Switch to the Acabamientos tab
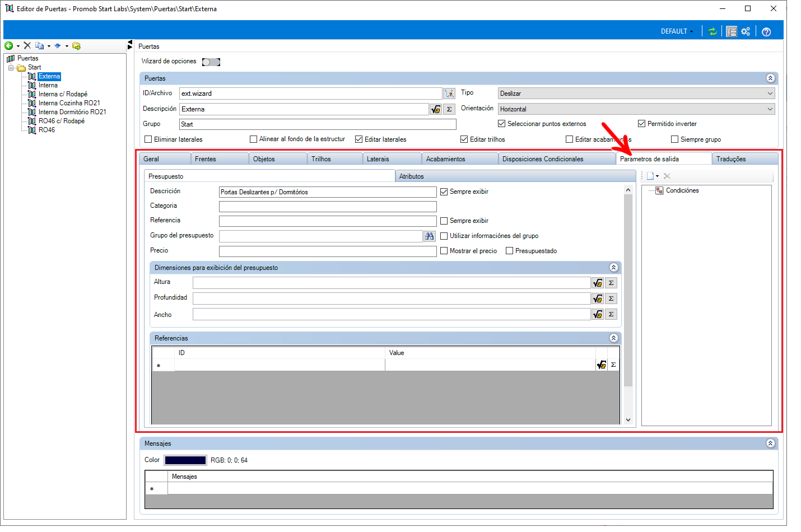This screenshot has width=801, height=532. 445,159
